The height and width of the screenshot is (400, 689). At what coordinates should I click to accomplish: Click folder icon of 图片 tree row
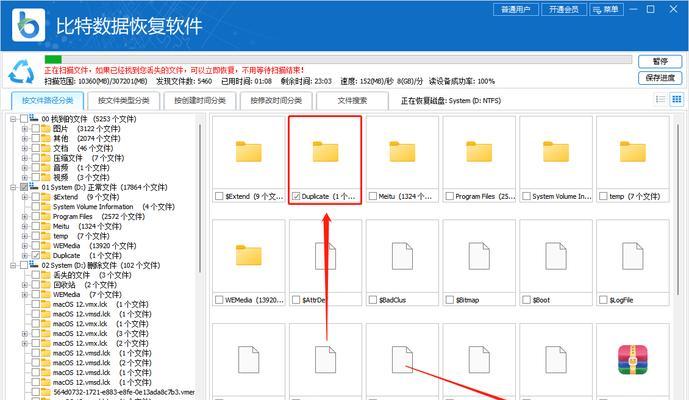[46, 128]
